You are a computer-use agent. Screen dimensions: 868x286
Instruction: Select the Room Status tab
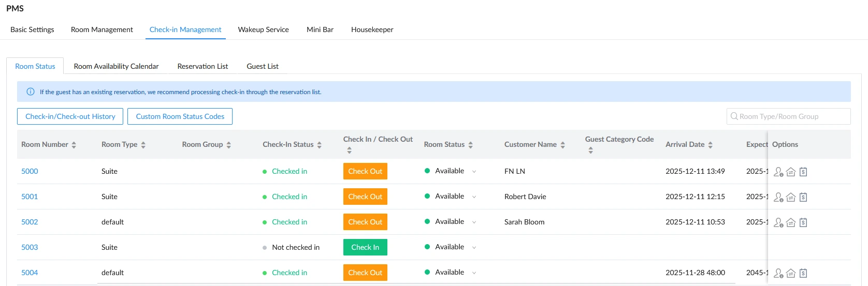[x=35, y=66]
